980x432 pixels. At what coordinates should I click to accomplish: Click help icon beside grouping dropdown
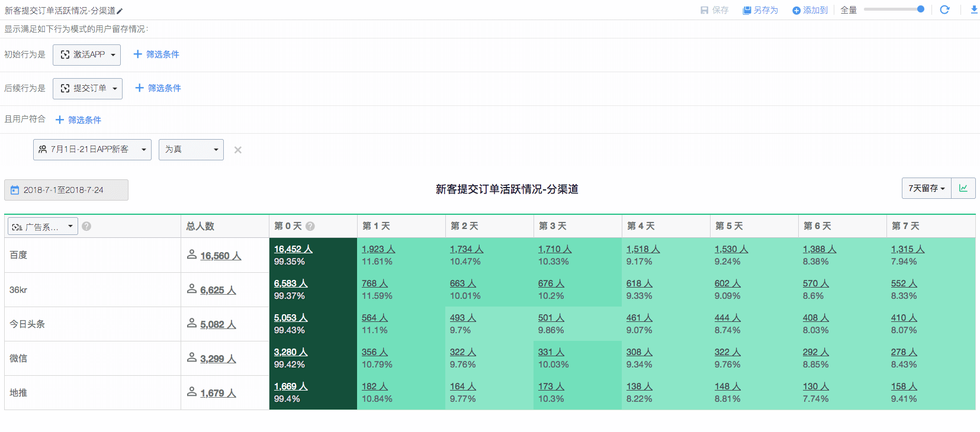(86, 226)
